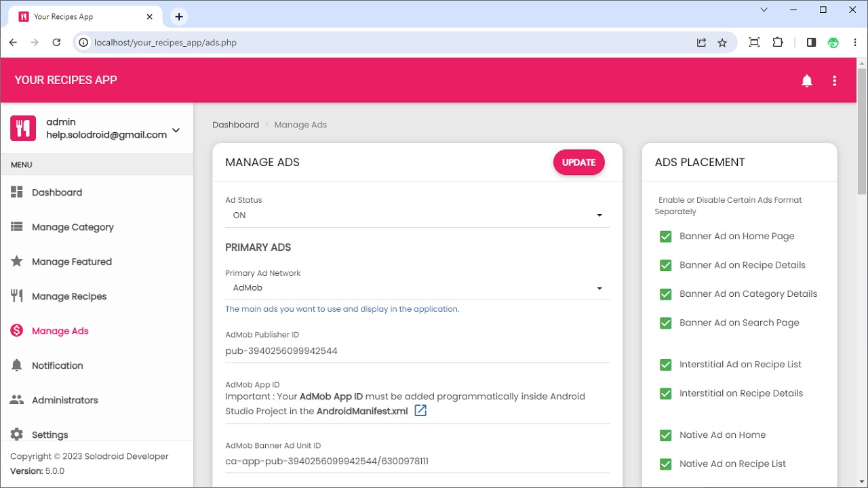Bookmark this page with star icon
This screenshot has width=868, height=488.
(x=722, y=43)
